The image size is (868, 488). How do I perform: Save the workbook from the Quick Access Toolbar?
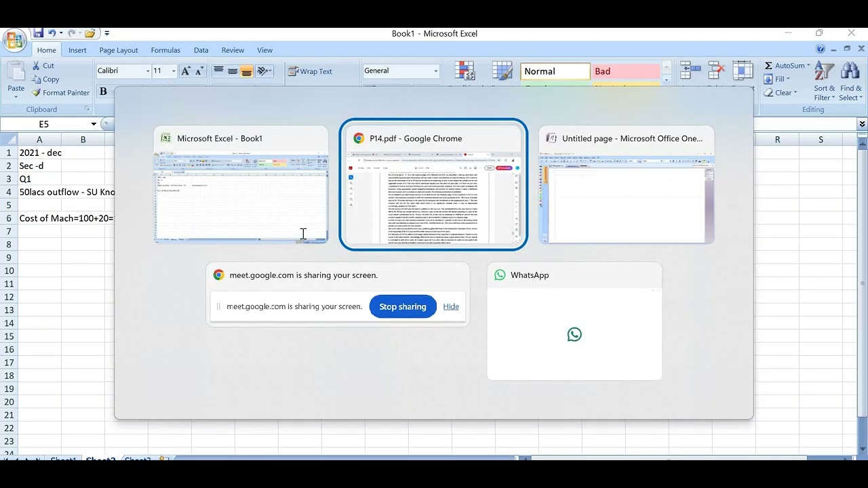(38, 33)
